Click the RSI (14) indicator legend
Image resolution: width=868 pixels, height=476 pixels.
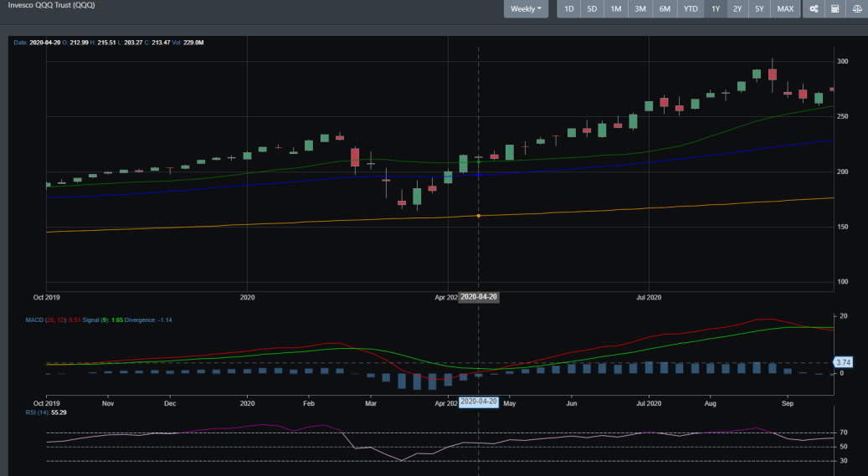pos(46,412)
